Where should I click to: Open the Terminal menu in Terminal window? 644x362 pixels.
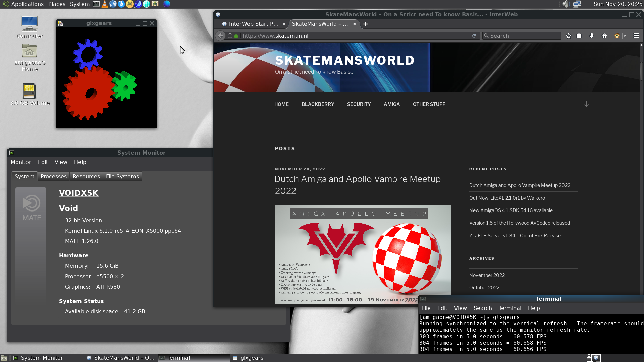[510, 308]
